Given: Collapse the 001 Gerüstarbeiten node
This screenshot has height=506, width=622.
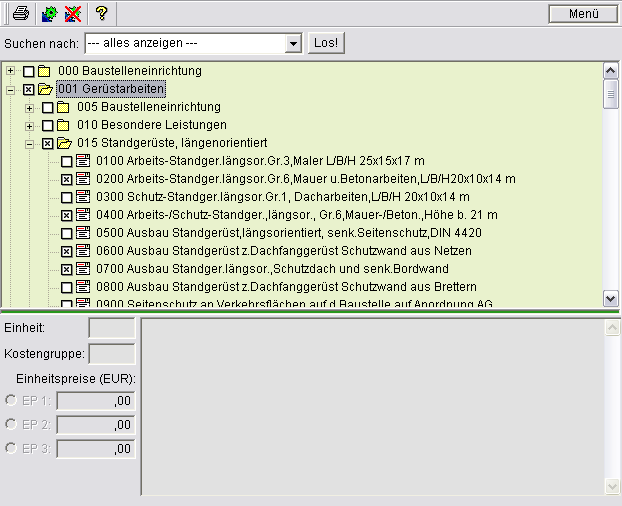Looking at the screenshot, I should [10, 90].
